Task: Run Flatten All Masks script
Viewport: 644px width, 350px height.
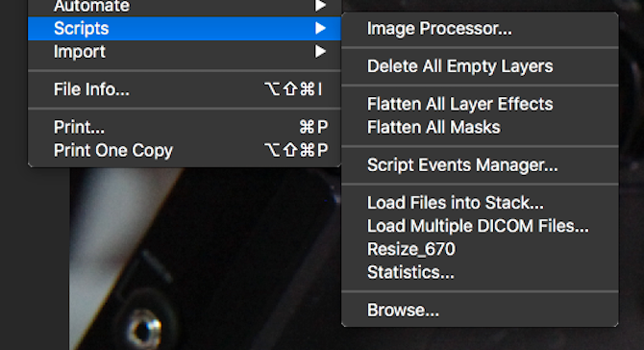Action: click(x=480, y=127)
